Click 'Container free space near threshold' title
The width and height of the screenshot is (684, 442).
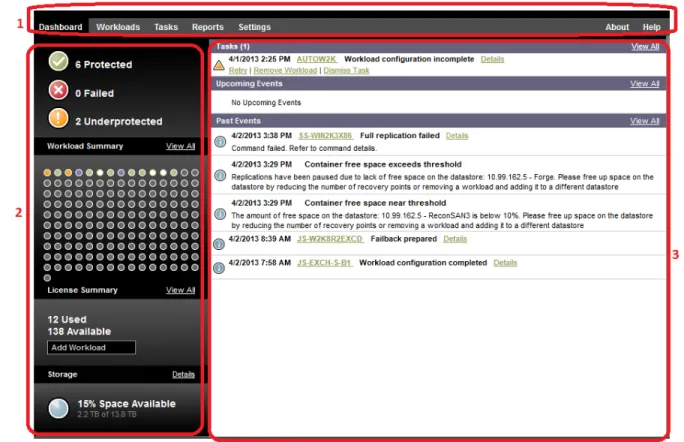pyautogui.click(x=375, y=203)
